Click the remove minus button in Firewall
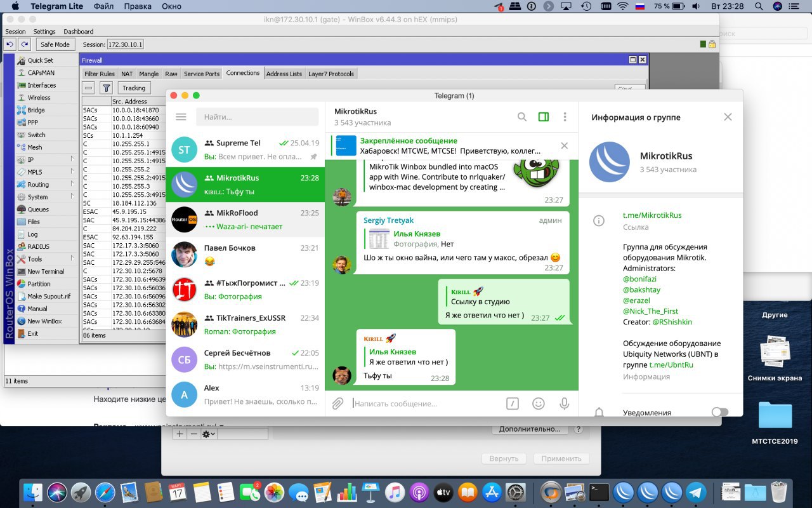 tap(89, 88)
